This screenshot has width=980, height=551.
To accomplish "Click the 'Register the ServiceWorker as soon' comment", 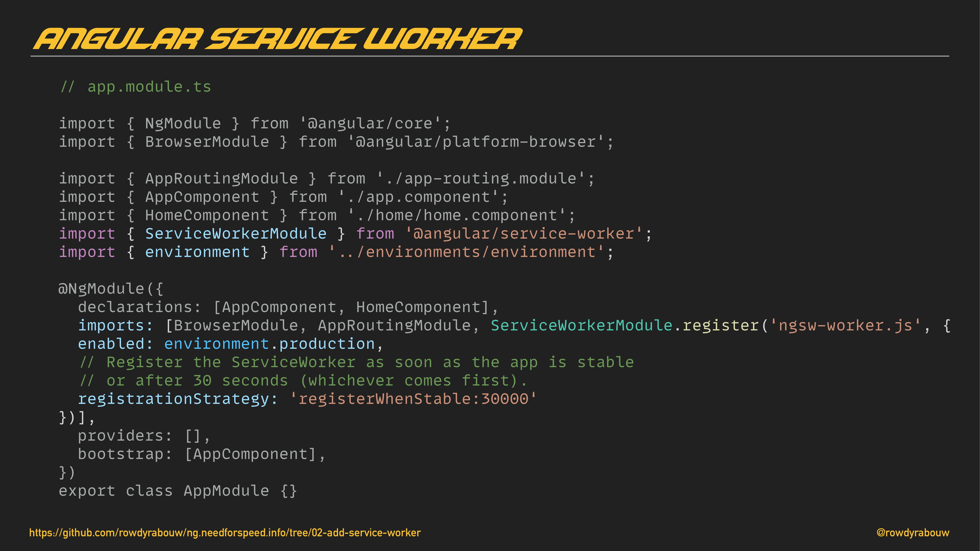I will [357, 362].
